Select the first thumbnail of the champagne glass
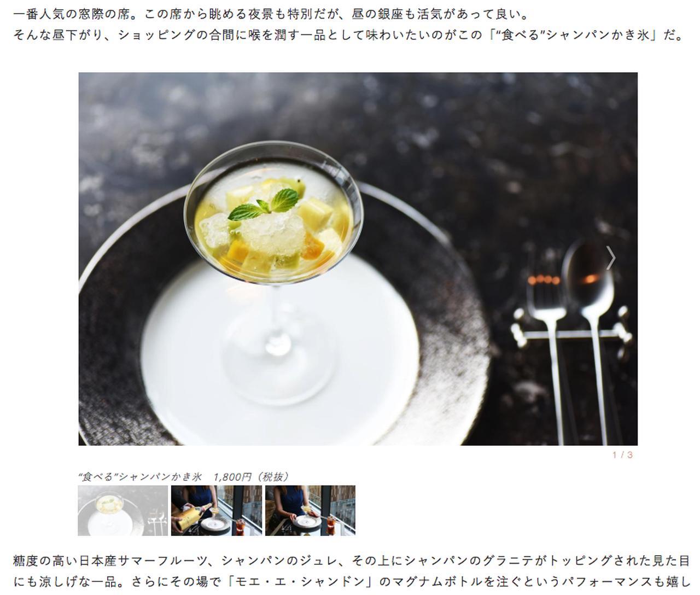700x595 pixels. point(123,510)
